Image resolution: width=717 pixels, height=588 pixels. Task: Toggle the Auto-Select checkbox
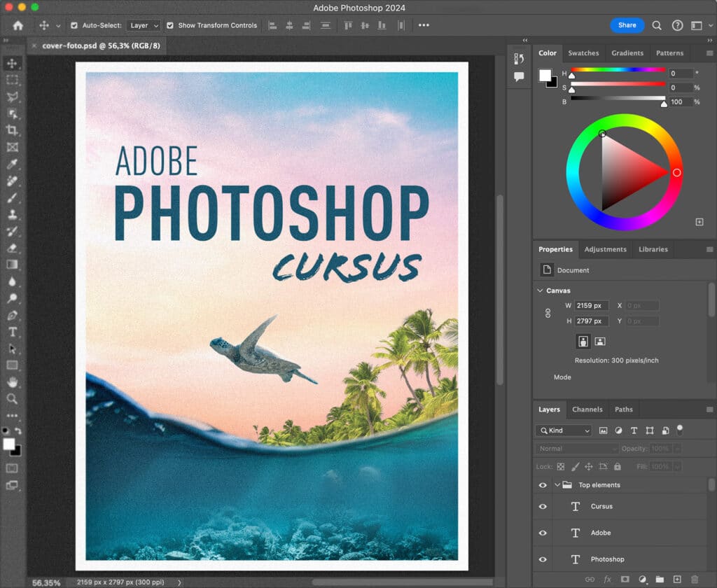pyautogui.click(x=74, y=26)
